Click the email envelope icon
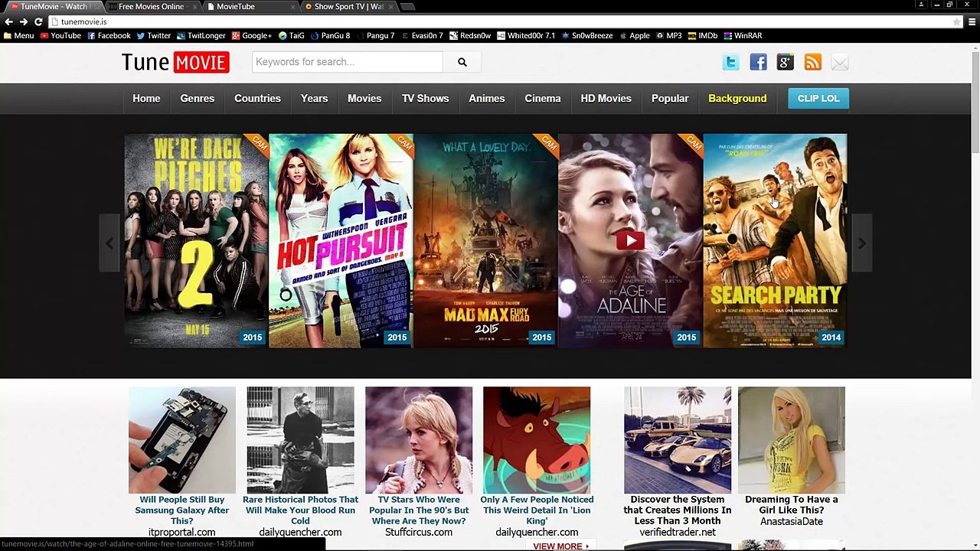Screen dimensions: 980x551 tap(840, 63)
